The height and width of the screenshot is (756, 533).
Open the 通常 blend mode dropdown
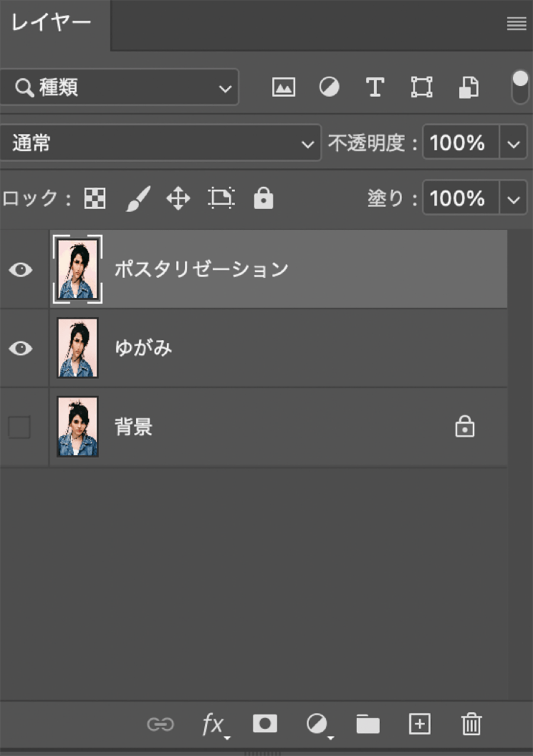(160, 143)
